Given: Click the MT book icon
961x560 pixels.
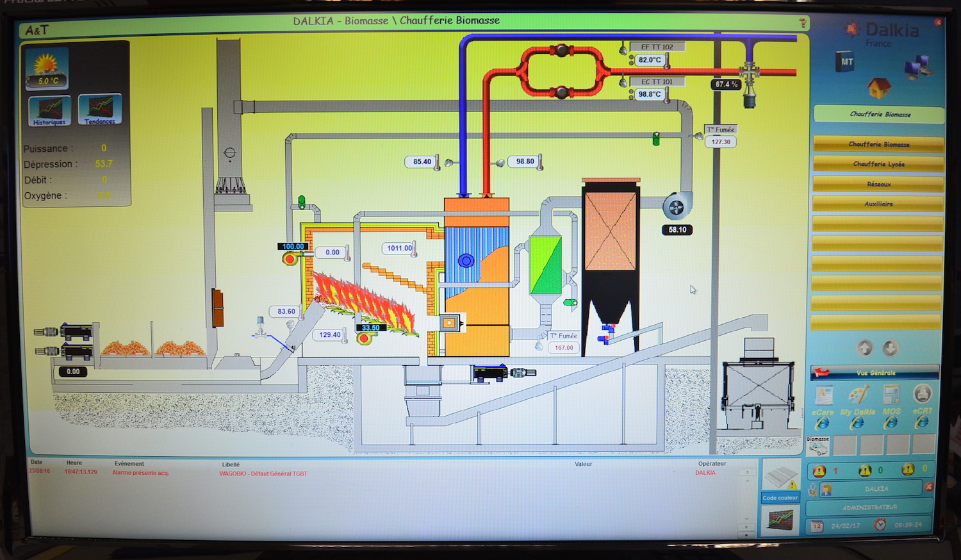Looking at the screenshot, I should pyautogui.click(x=846, y=62).
